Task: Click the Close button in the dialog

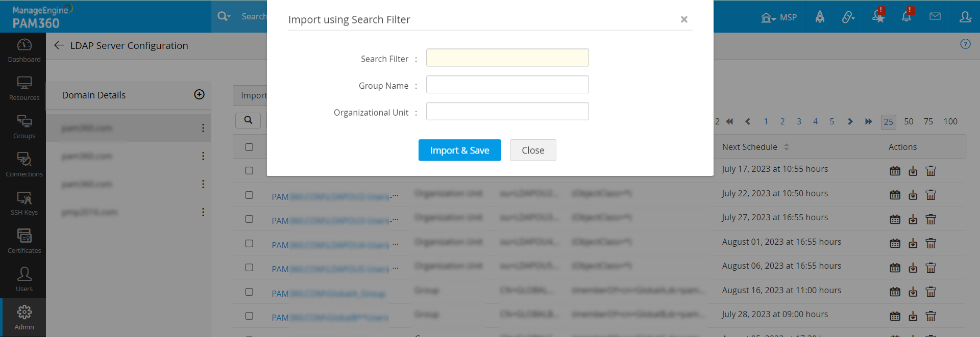Action: click(533, 150)
